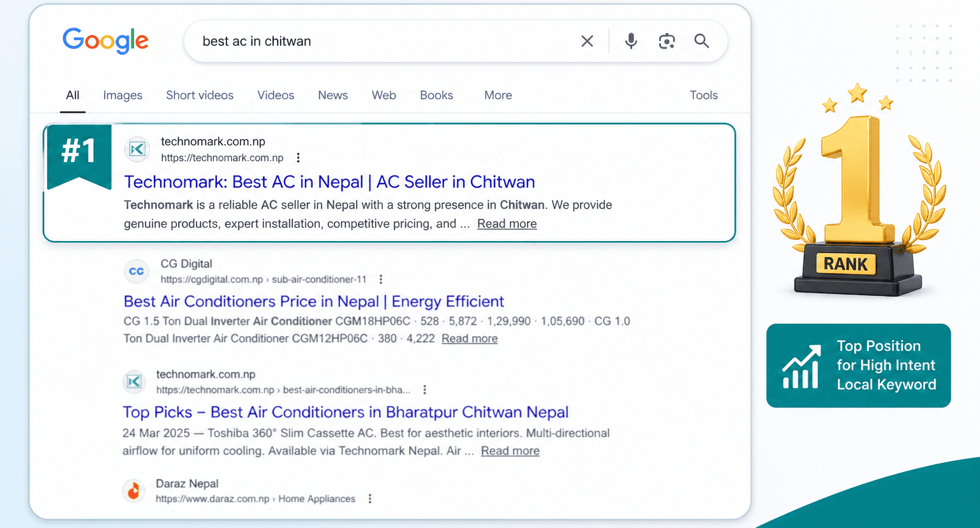Image resolution: width=980 pixels, height=528 pixels.
Task: Open Google Lens image search icon
Action: point(667,41)
